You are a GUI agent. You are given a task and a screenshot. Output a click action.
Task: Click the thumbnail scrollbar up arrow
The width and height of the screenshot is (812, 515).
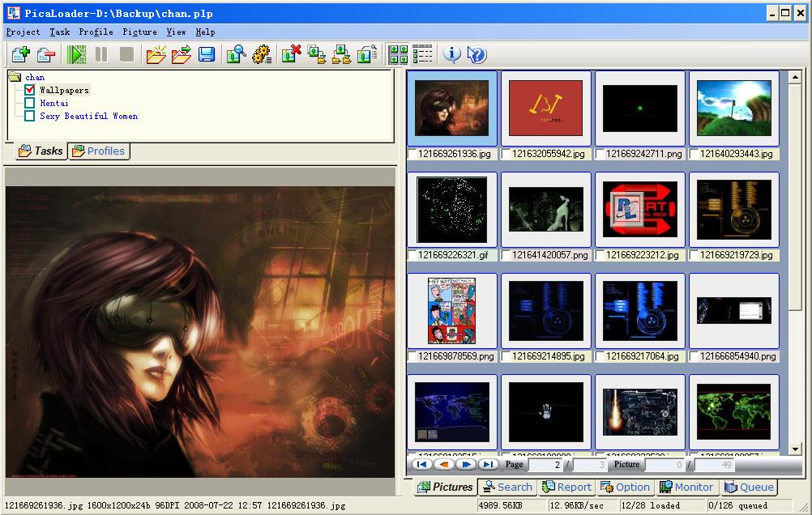[795, 78]
